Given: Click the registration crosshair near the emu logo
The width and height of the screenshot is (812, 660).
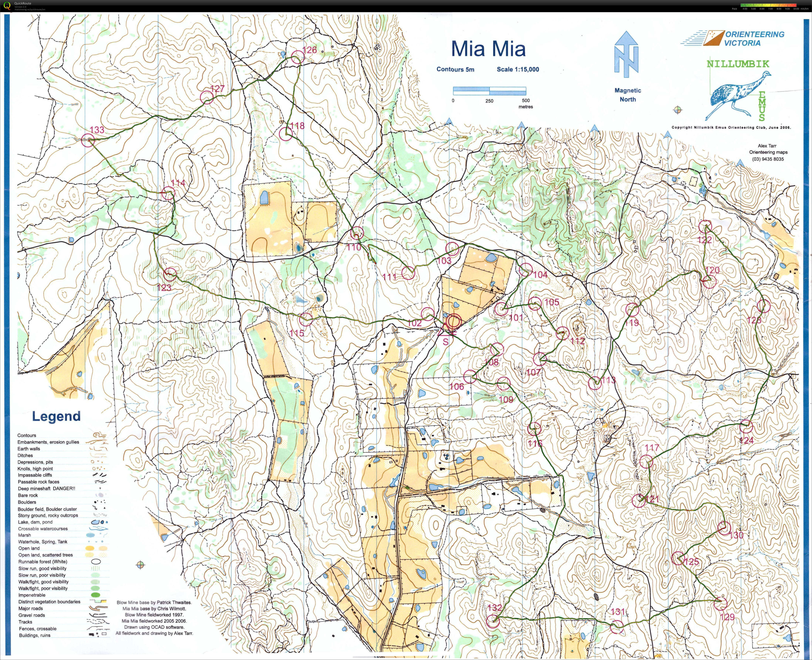Looking at the screenshot, I should [x=677, y=110].
